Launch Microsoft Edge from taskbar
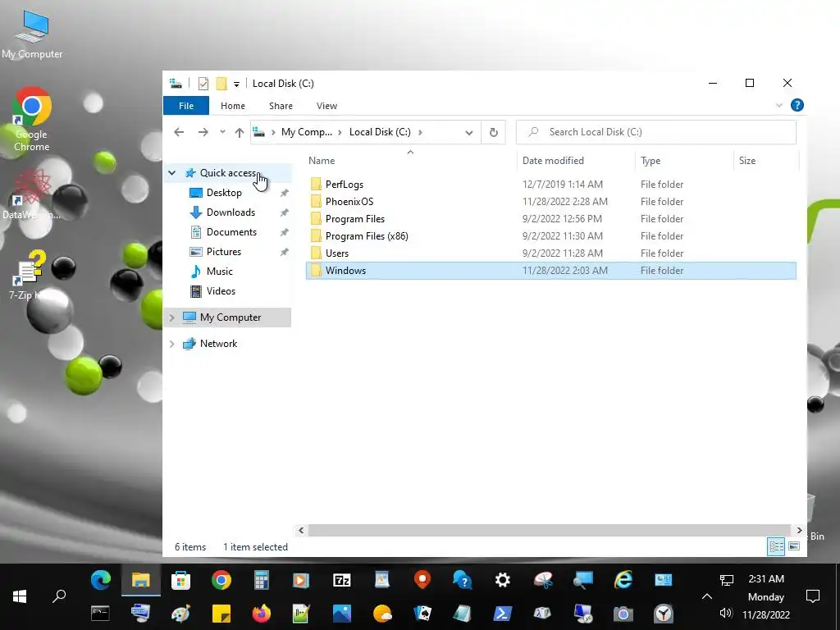 (101, 580)
